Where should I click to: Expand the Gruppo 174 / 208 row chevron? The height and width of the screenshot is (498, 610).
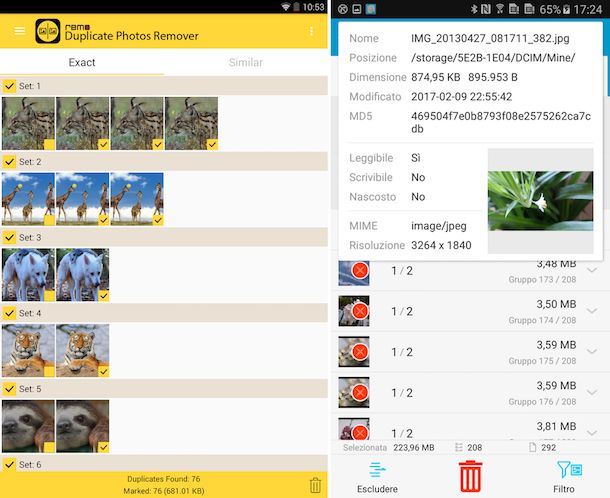click(x=592, y=311)
